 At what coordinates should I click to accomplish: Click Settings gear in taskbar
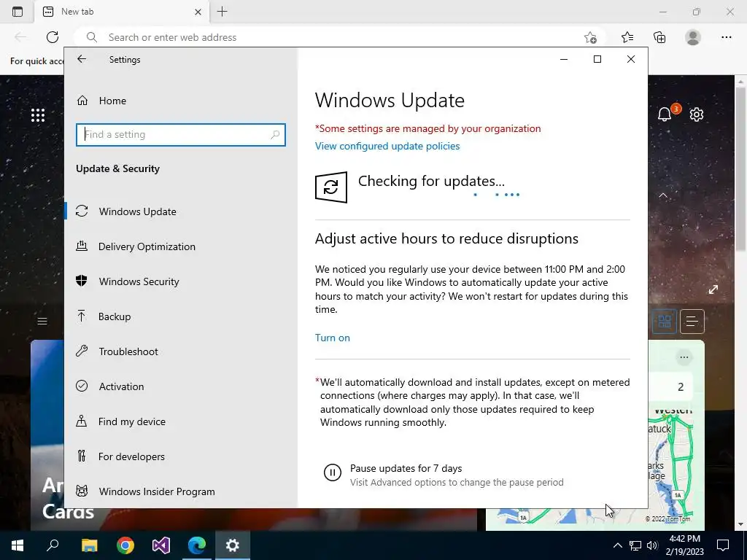click(x=233, y=545)
